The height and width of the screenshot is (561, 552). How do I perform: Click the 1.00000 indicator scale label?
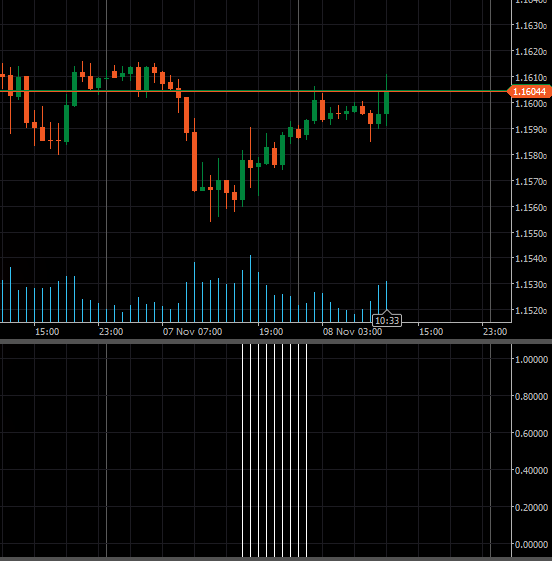point(531,359)
